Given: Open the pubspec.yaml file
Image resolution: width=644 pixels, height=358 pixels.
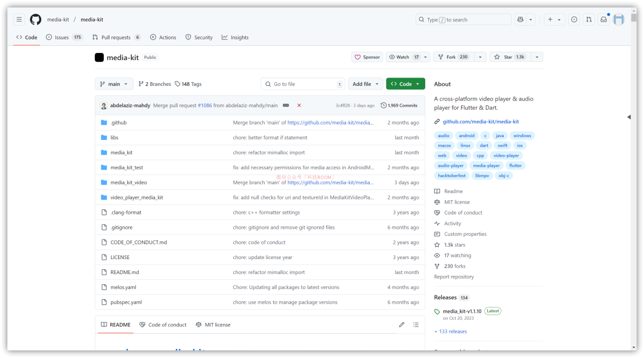Looking at the screenshot, I should click(x=126, y=302).
